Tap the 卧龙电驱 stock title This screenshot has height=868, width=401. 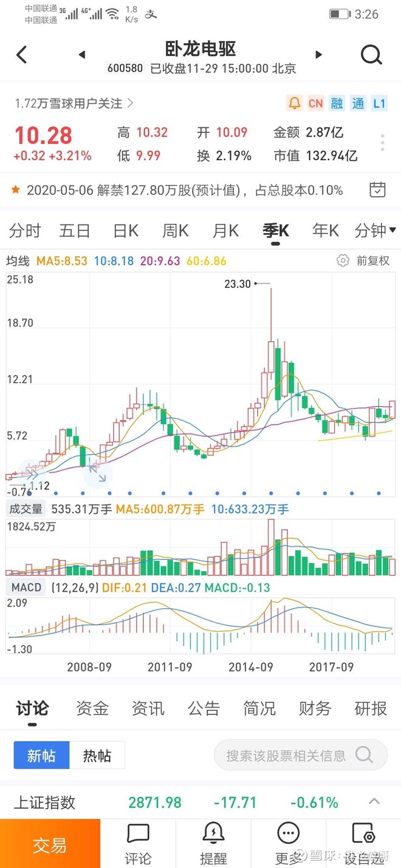pyautogui.click(x=200, y=49)
